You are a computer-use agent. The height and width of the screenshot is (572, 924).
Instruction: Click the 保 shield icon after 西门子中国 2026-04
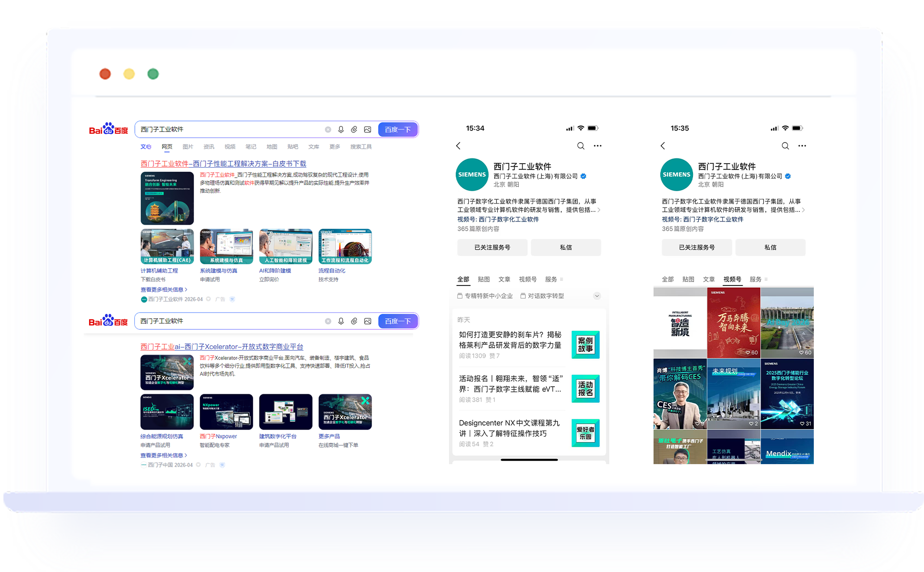[x=222, y=465]
